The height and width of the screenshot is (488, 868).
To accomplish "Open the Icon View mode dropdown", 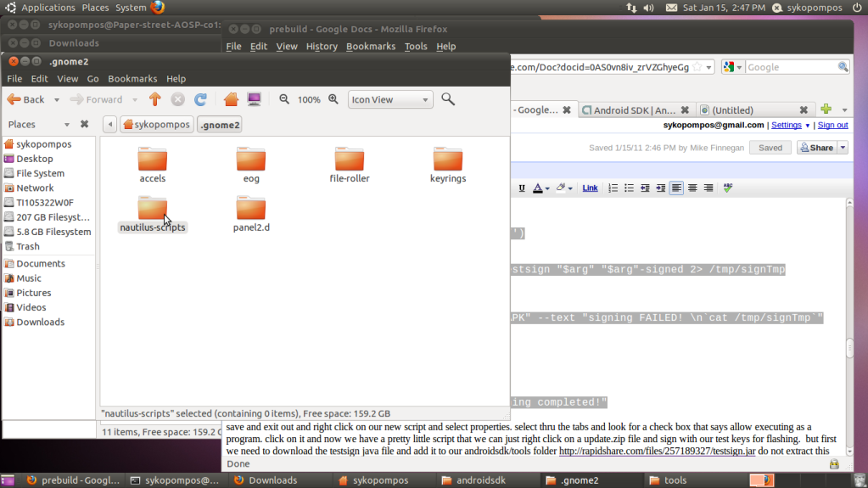I will coord(390,99).
